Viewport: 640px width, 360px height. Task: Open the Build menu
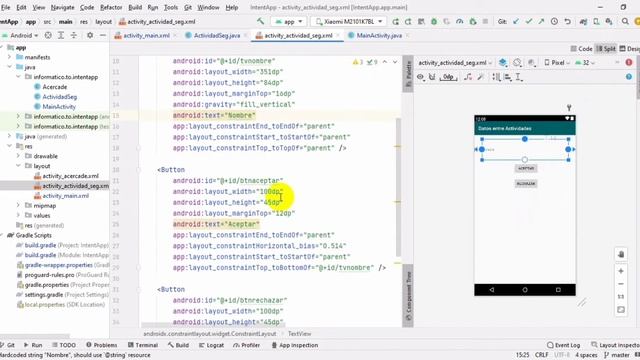(x=135, y=7)
